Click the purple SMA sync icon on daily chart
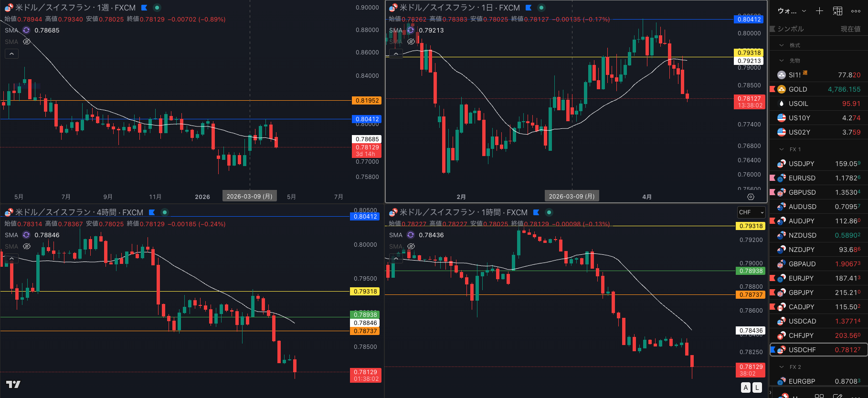 (411, 30)
